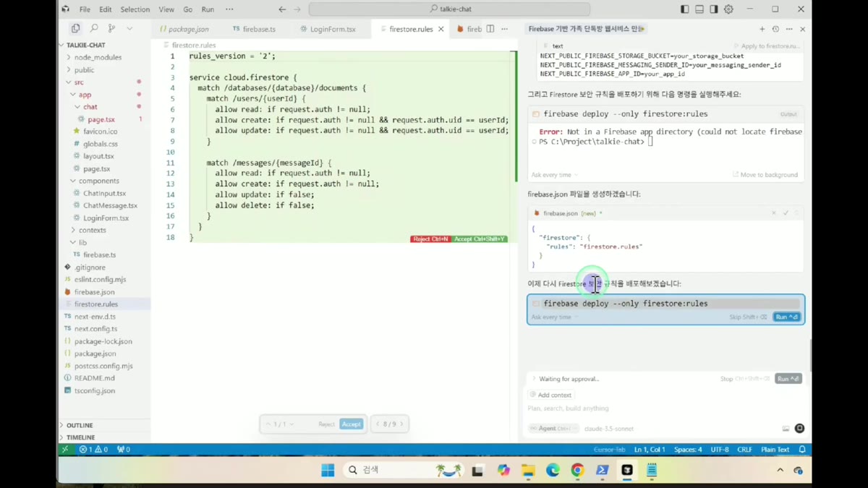Click blue Run button in command box
The image size is (868, 488).
(x=787, y=317)
